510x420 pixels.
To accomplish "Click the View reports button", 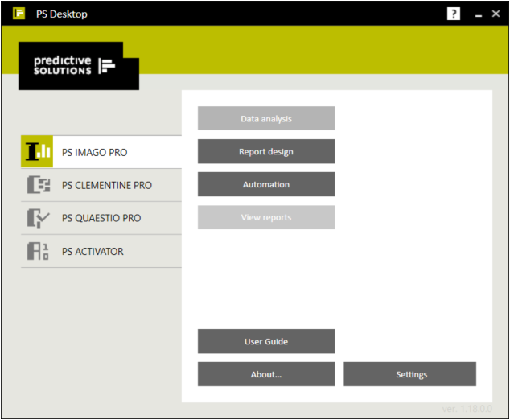I will [266, 217].
